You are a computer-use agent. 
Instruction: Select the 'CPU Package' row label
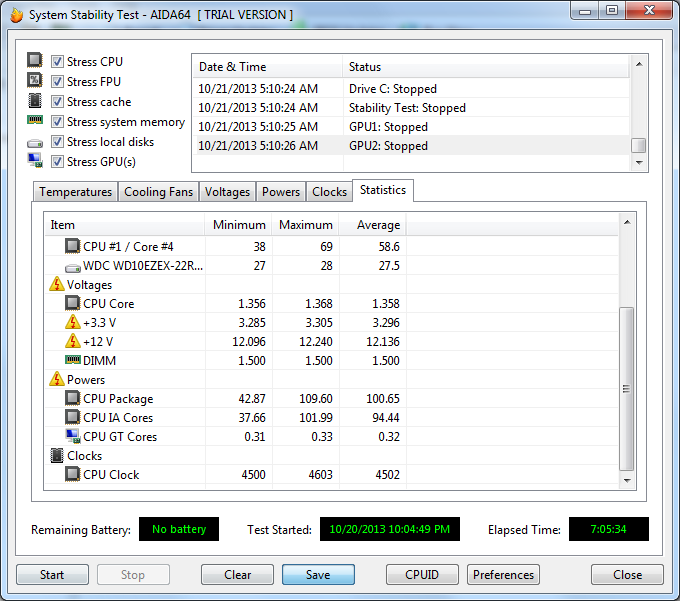118,398
